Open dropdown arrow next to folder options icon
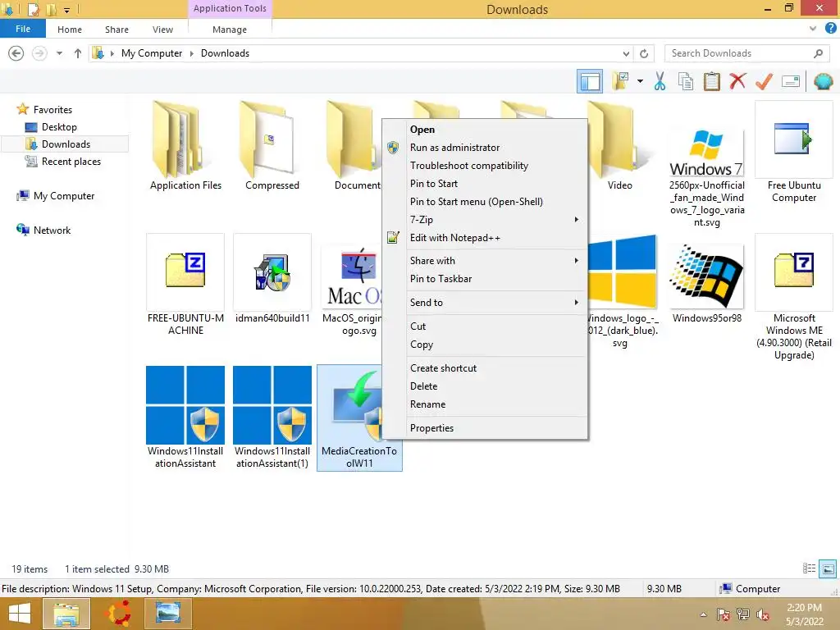This screenshot has height=630, width=840. point(640,81)
